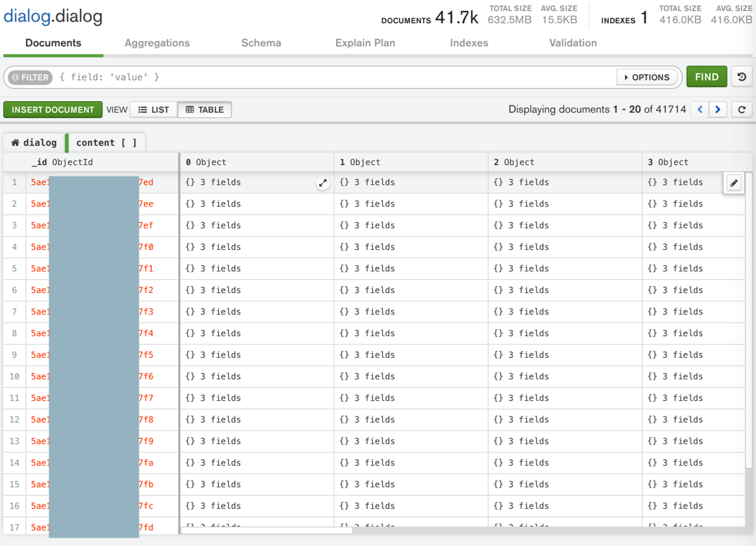Switch to LIST view
The image size is (756, 546).
(x=154, y=110)
